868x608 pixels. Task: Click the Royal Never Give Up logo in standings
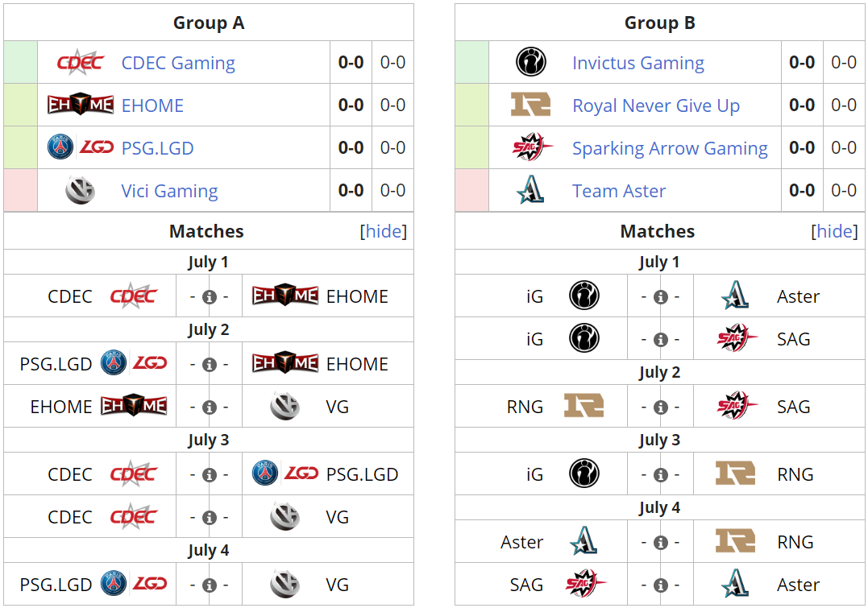530,105
